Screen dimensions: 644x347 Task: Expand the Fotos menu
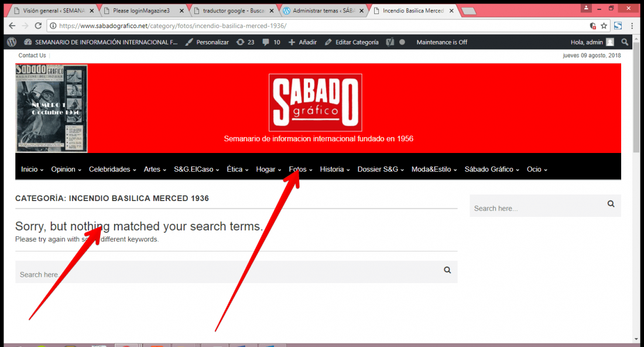pos(300,169)
